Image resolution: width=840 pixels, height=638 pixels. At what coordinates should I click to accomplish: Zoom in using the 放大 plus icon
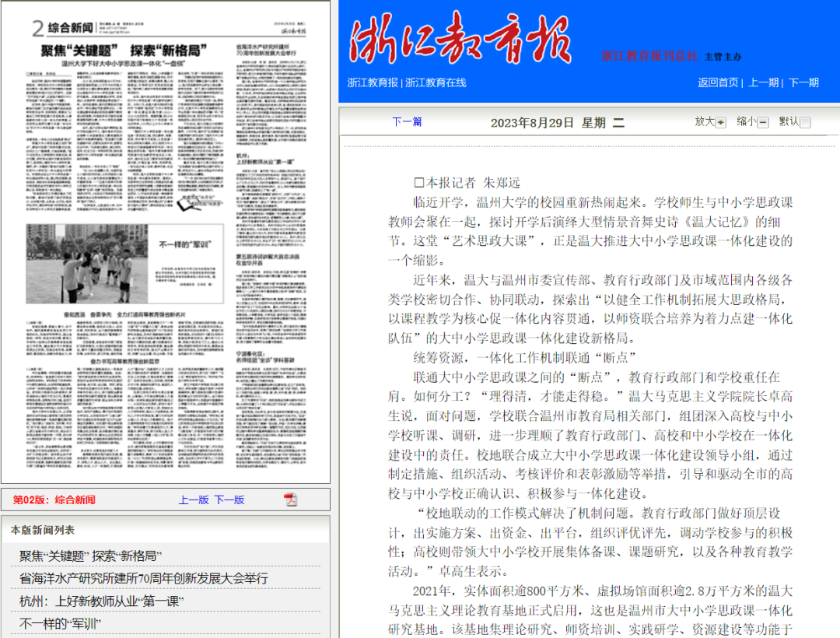click(x=720, y=122)
